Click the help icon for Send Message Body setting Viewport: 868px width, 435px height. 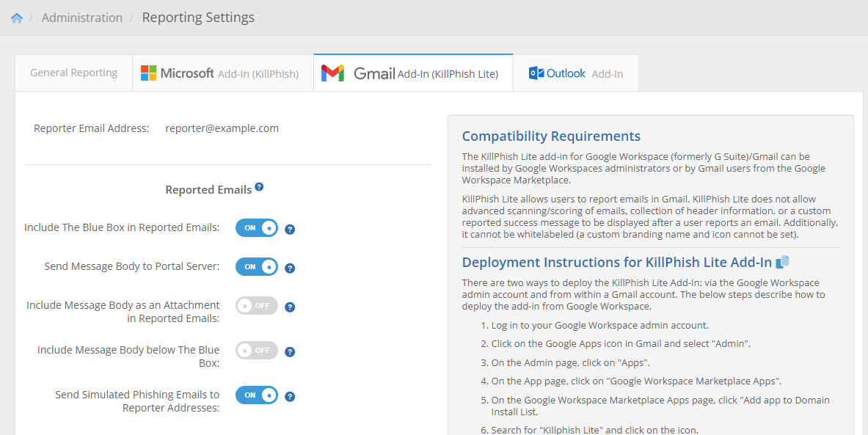coord(290,268)
